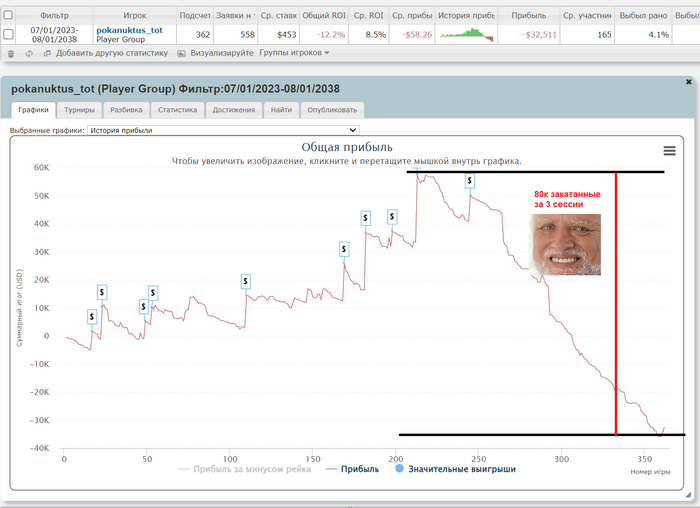This screenshot has width=700, height=508.
Task: Toggle the Значительные выигрыши legend series
Action: [455, 469]
